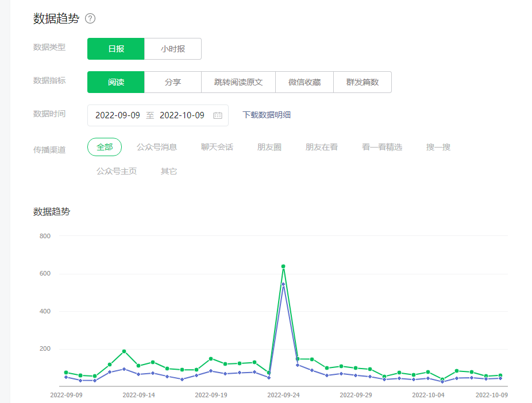Screen dimensions: 532x403
Task: Open the help question mark beside 数据趋势
Action: click(x=90, y=18)
